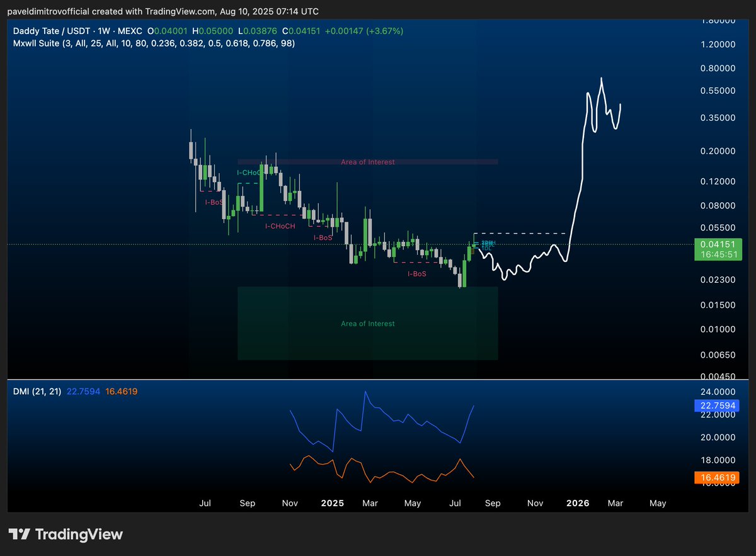756x556 pixels.
Task: Click the 0.00450 price axis label
Action: [x=719, y=377]
